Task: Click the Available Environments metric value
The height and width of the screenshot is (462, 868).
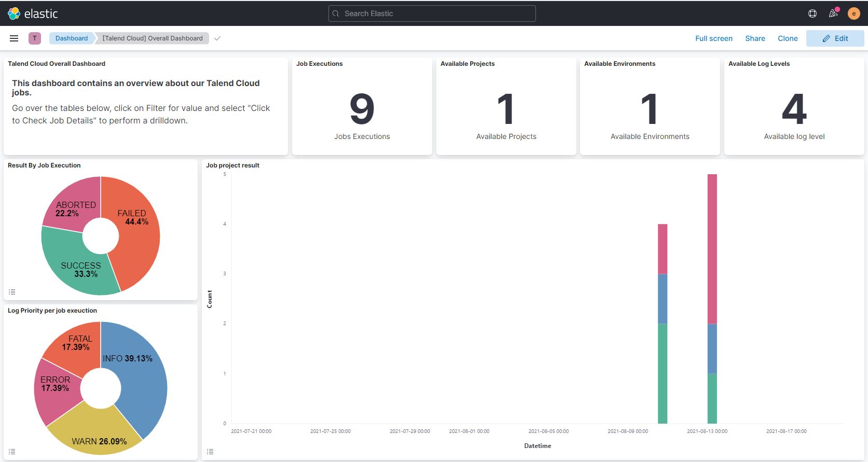Action: tap(650, 109)
